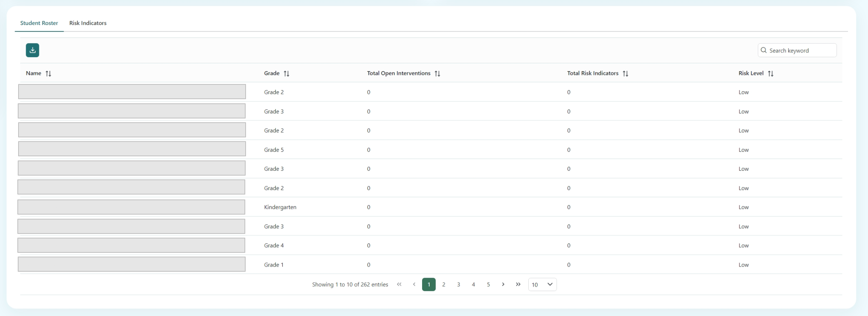Screen dimensions: 868x316
Task: Navigate to page 4
Action: click(473, 285)
